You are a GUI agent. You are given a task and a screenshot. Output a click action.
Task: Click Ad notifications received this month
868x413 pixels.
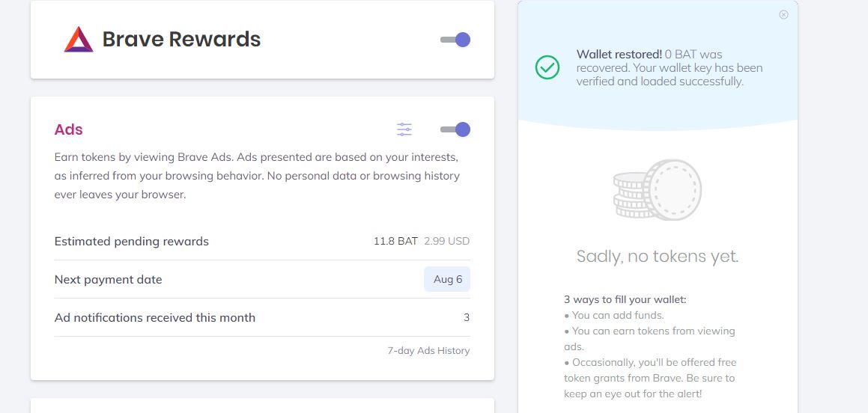[x=155, y=317]
